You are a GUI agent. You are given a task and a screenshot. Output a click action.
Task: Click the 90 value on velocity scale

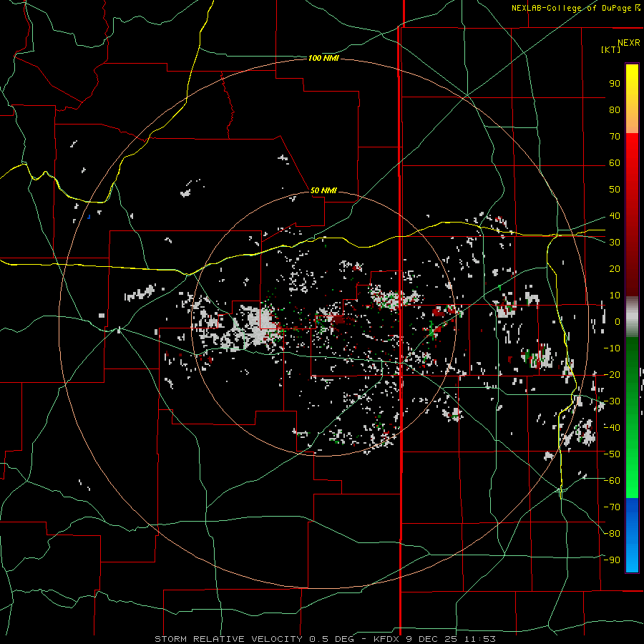click(615, 84)
